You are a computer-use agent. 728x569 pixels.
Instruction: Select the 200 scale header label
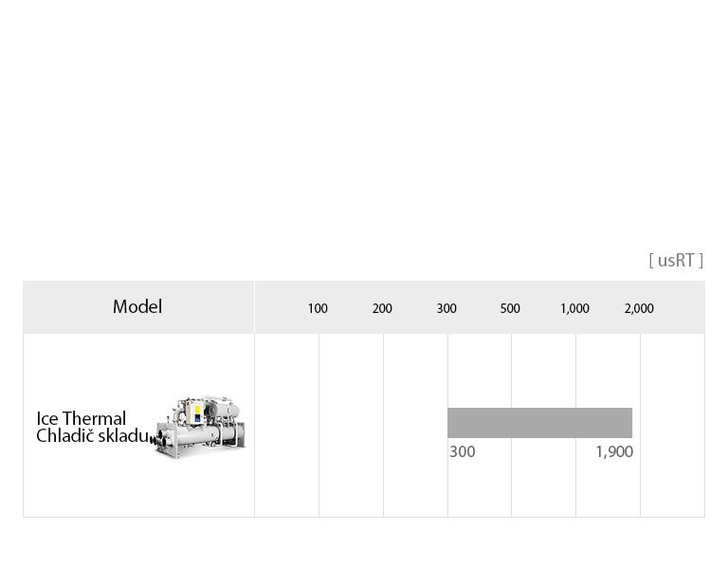click(x=382, y=308)
